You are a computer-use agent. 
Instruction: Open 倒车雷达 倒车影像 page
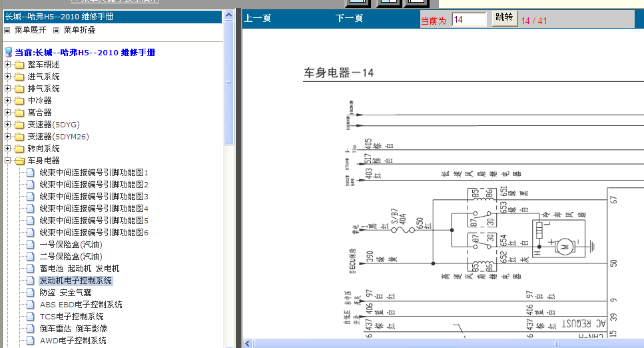coord(73,329)
